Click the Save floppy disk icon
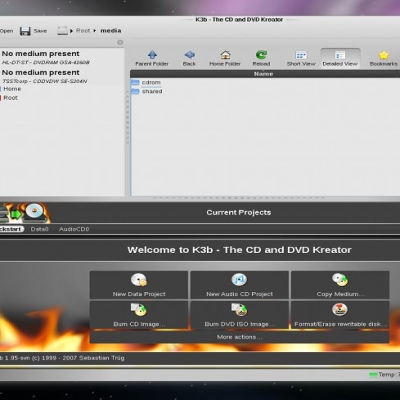400x400 pixels. 25,31
